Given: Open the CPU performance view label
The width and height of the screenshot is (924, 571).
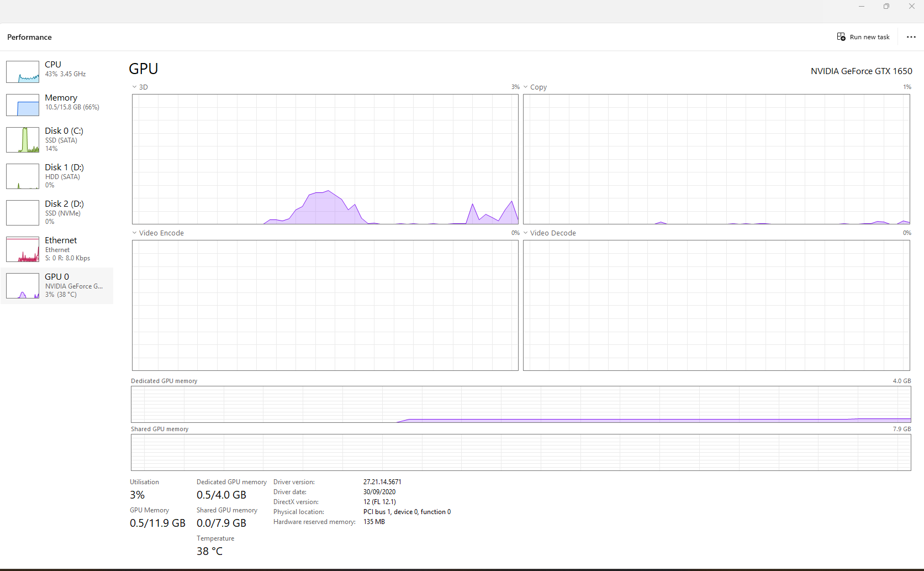Looking at the screenshot, I should (53, 65).
